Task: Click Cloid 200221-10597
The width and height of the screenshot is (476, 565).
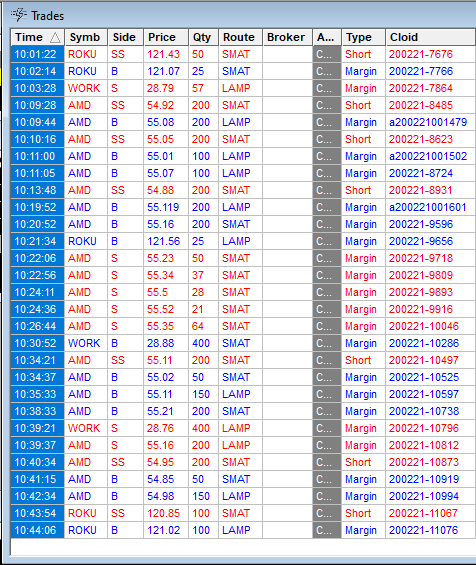Action: pyautogui.click(x=423, y=394)
